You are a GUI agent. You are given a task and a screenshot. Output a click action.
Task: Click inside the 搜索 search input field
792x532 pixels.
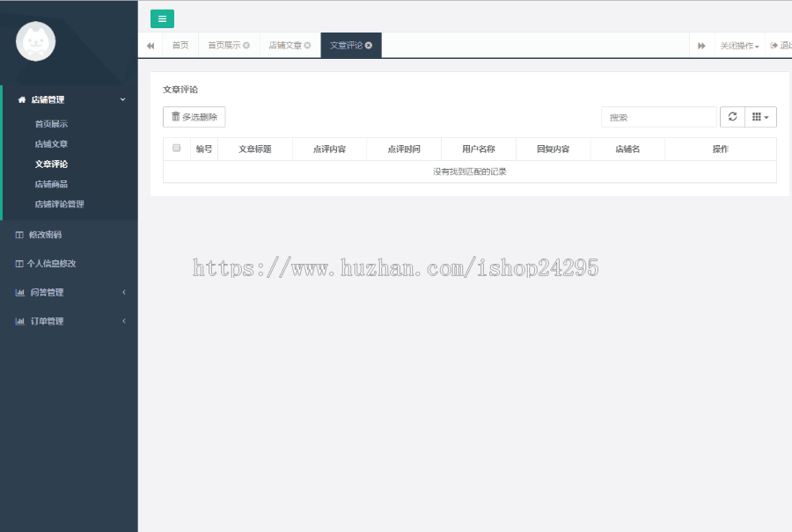[x=660, y=116]
